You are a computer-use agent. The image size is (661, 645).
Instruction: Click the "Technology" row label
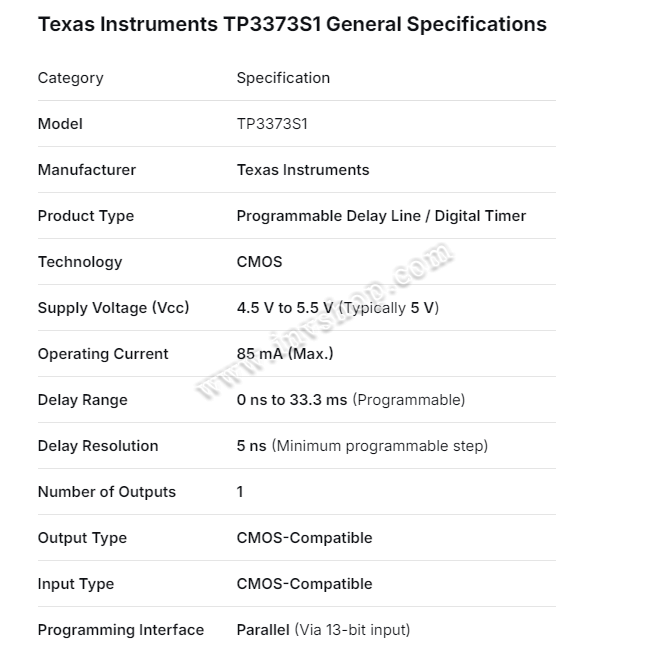(80, 262)
